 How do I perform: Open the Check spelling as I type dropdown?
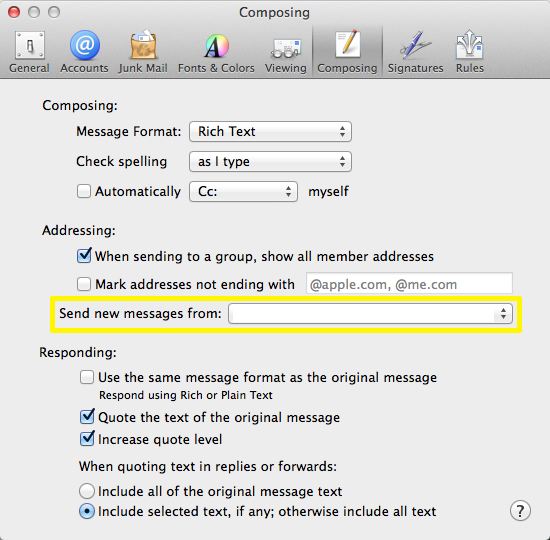tap(270, 161)
